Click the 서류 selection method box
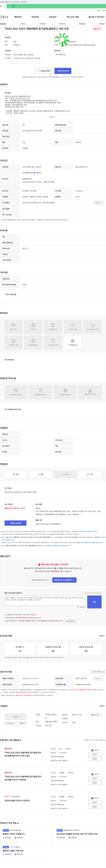The image size is (106, 868). pyautogui.click(x=16, y=474)
